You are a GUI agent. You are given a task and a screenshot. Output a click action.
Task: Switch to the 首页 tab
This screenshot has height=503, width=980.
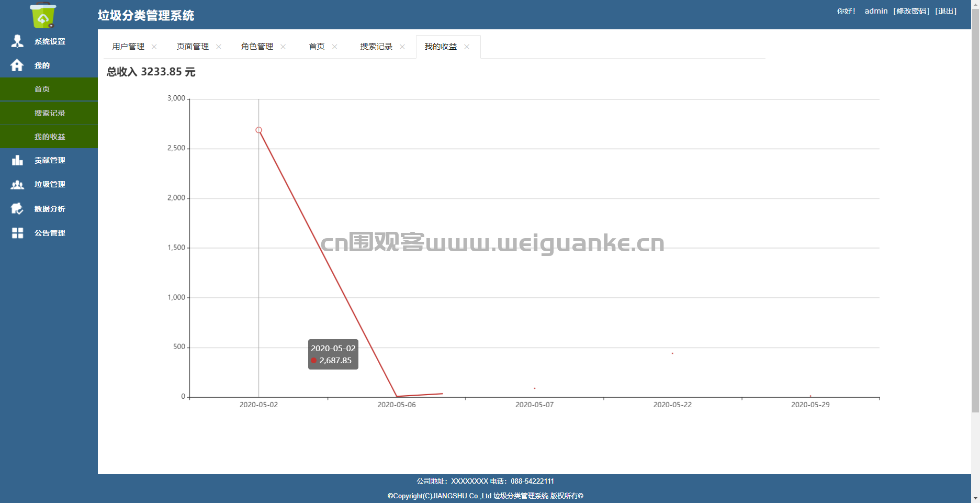(317, 47)
